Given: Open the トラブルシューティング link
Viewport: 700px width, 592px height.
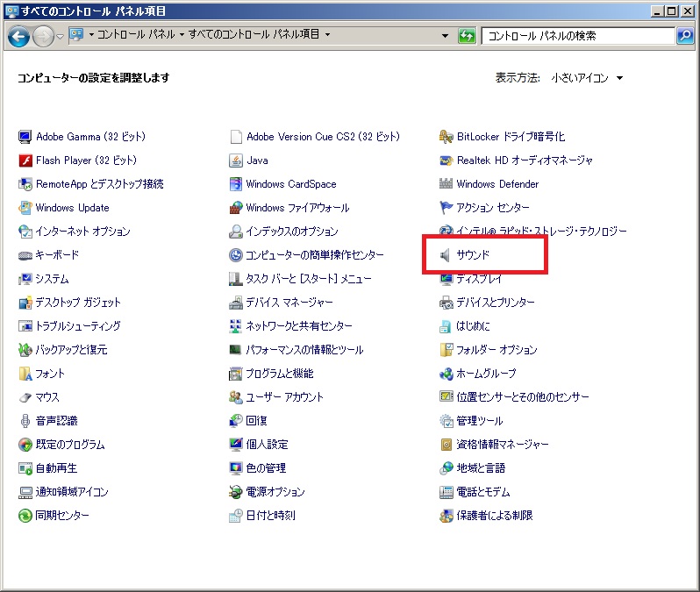Looking at the screenshot, I should [x=78, y=326].
